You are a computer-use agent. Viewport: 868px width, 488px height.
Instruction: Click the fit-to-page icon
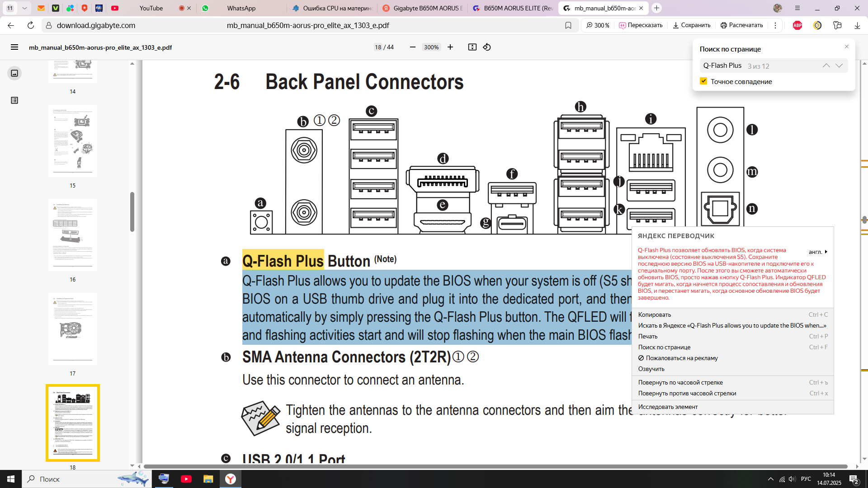[x=472, y=47]
